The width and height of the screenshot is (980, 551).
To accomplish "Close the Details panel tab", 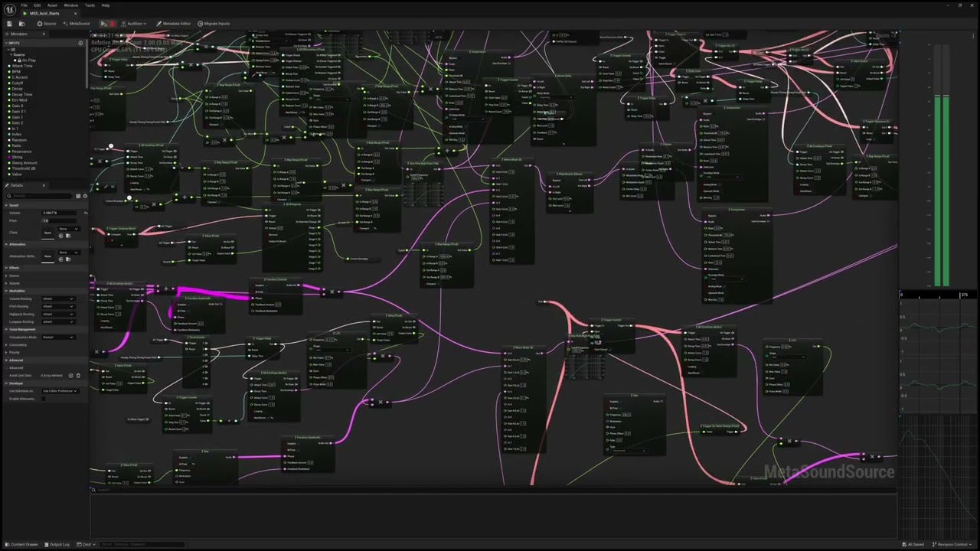I will click(44, 185).
